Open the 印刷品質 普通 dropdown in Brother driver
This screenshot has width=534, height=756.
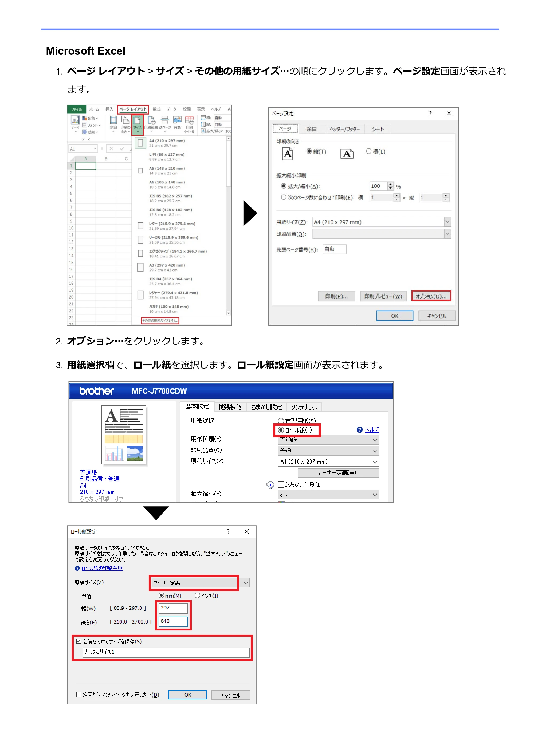point(328,451)
